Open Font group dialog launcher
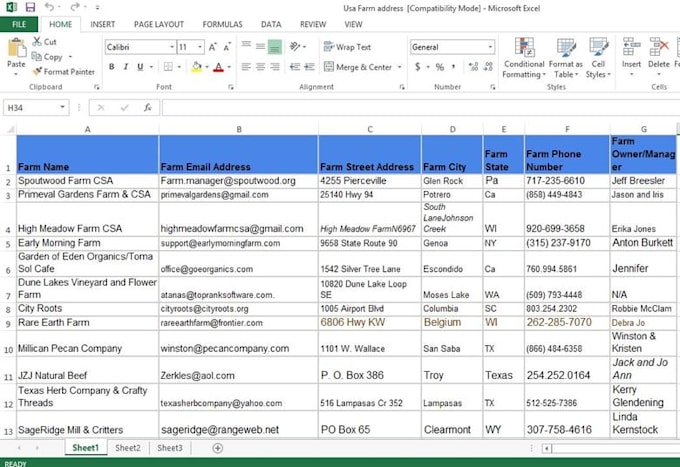 (231, 87)
